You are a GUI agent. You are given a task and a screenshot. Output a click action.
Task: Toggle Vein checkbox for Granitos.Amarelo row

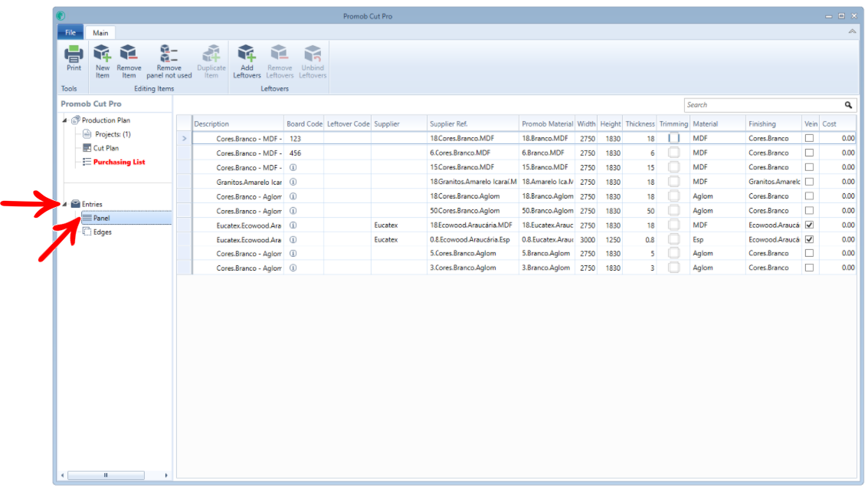[809, 182]
